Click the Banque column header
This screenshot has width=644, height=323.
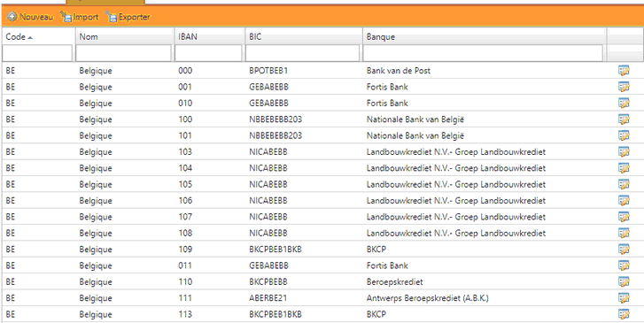tap(485, 36)
